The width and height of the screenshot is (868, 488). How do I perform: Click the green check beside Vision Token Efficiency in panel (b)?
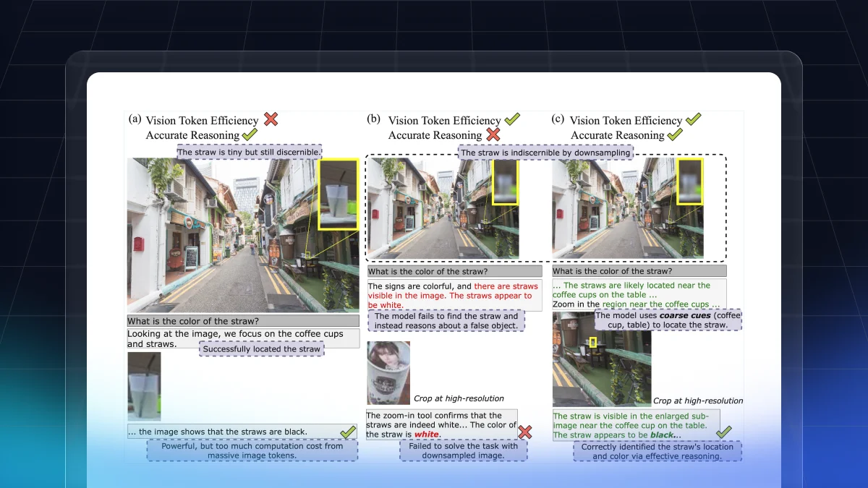tap(512, 119)
